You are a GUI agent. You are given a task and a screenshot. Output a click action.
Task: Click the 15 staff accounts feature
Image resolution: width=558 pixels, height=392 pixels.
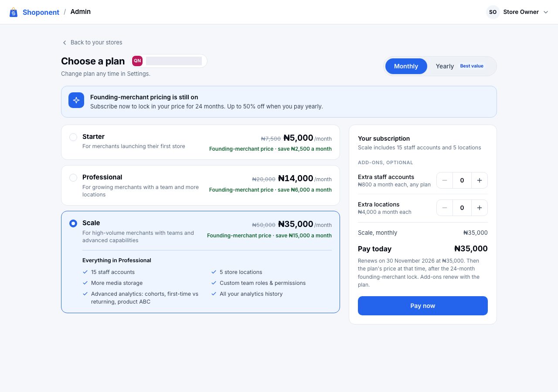[113, 272]
